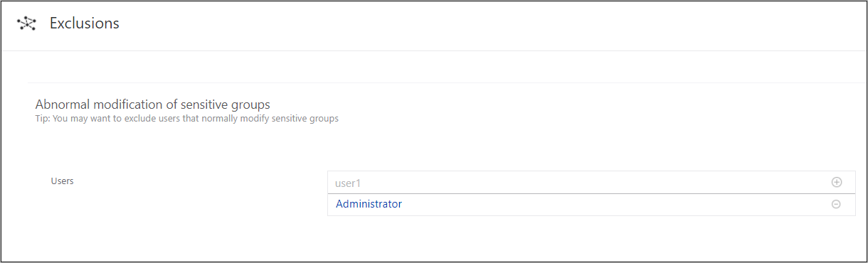Click the network graph icon beside Exclusions
Image resolution: width=868 pixels, height=263 pixels.
tap(26, 23)
